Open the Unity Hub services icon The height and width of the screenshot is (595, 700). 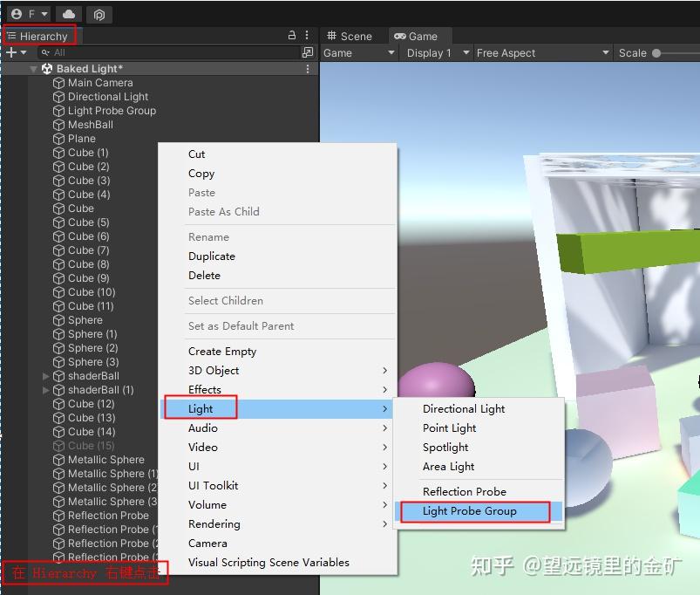pyautogui.click(x=99, y=15)
